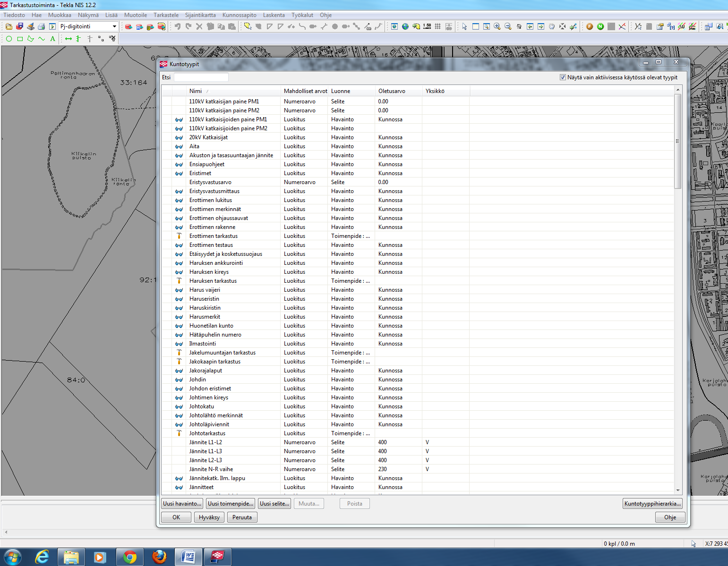Click the 1:50 scale icon

[427, 26]
